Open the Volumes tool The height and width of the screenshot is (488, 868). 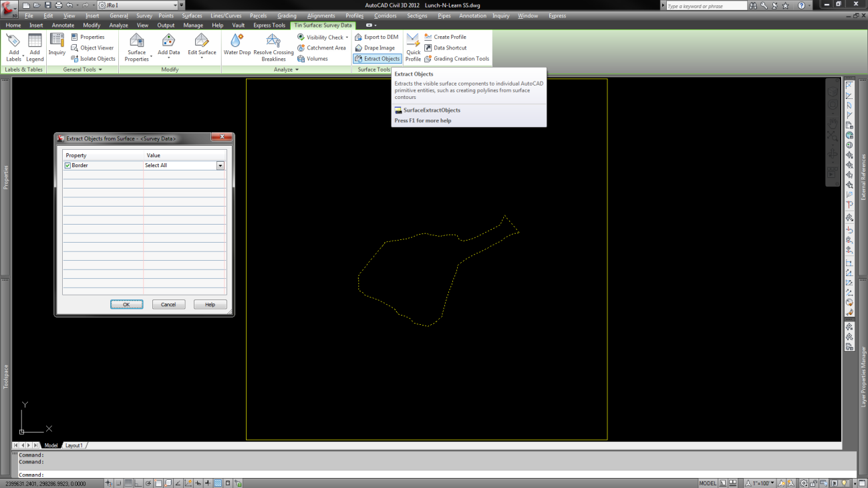pos(312,58)
